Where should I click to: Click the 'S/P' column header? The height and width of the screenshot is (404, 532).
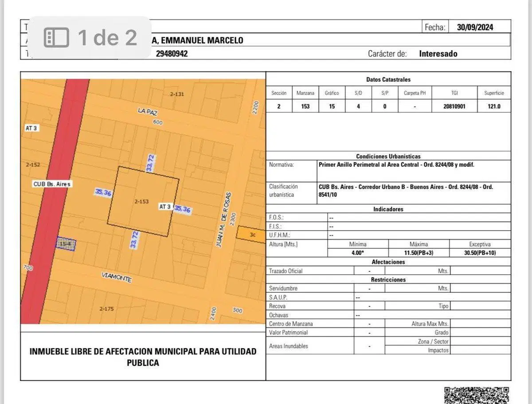[385, 93]
